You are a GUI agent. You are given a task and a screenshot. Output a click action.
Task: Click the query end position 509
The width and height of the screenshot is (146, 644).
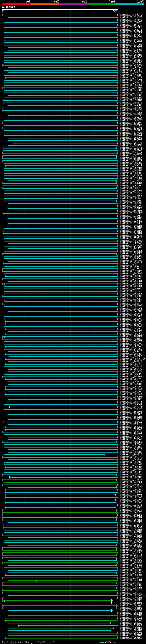pyautogui.click(x=115, y=11)
